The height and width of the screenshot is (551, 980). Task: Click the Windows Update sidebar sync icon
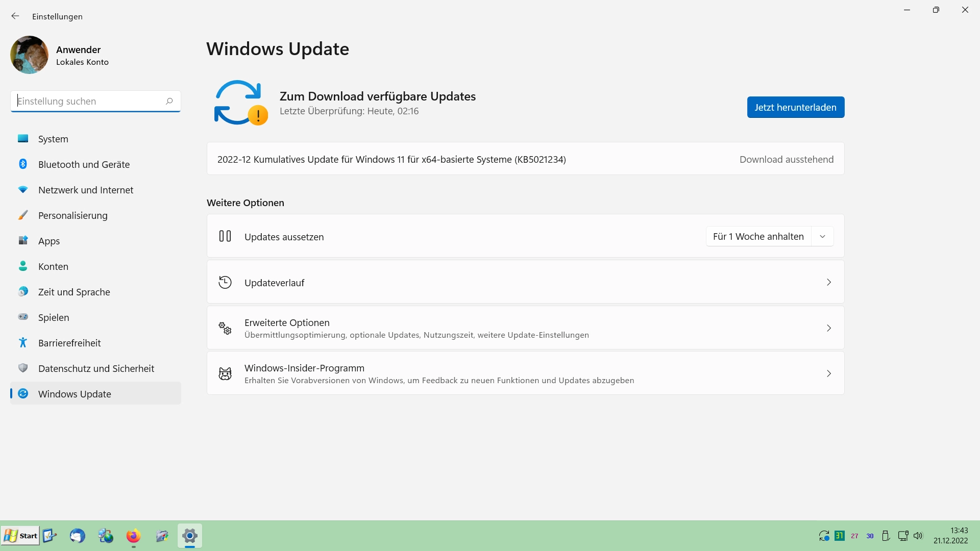tap(23, 393)
